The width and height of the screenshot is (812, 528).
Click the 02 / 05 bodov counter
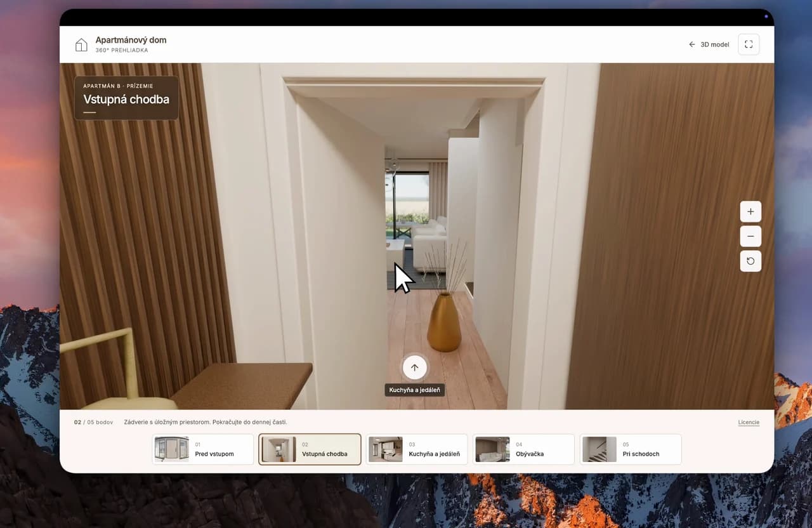click(93, 422)
